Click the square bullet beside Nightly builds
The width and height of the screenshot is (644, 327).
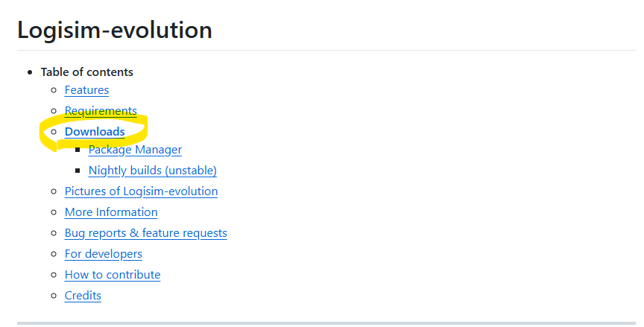[78, 171]
